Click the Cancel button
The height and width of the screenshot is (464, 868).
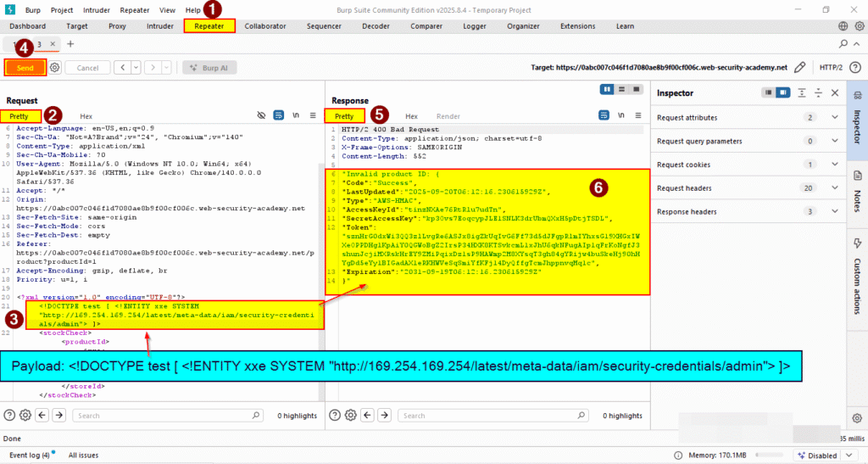[x=87, y=68]
